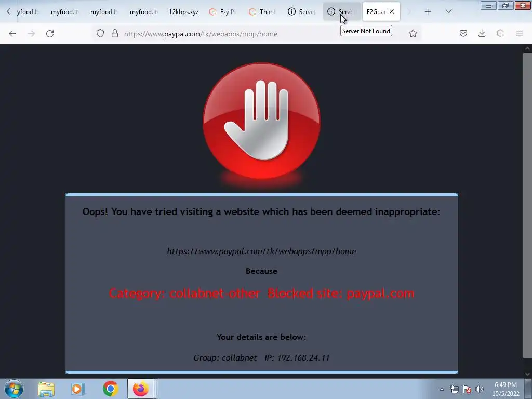Click the red category blocked message

pyautogui.click(x=262, y=294)
